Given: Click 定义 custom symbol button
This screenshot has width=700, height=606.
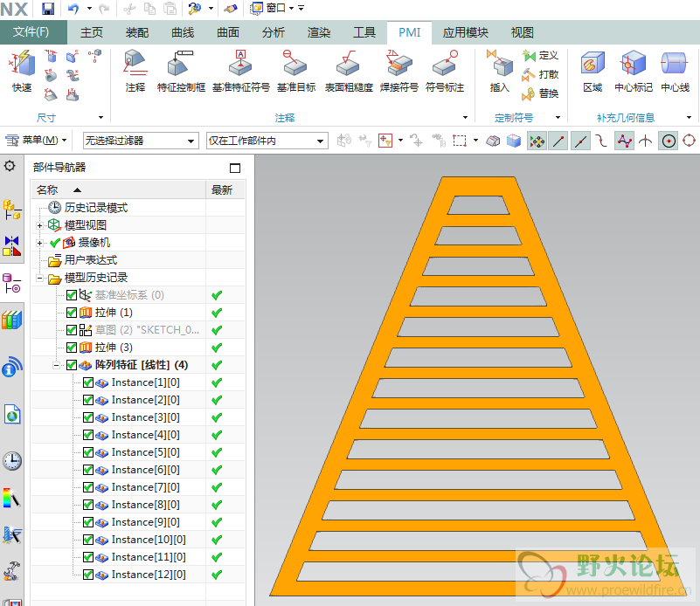Looking at the screenshot, I should click(540, 56).
